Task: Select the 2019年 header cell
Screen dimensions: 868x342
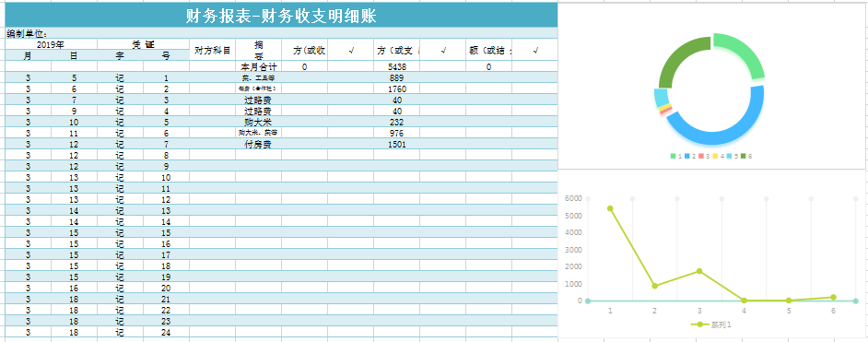Action: 51,44
